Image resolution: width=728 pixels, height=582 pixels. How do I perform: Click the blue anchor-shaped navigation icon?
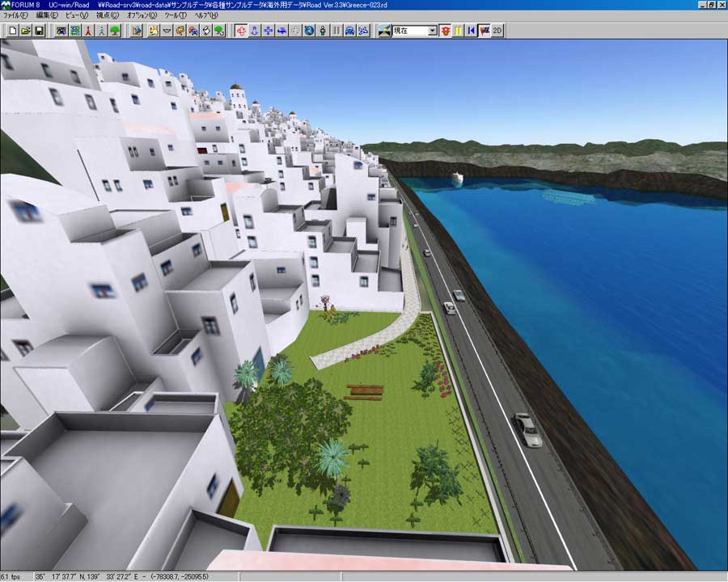coord(255,31)
